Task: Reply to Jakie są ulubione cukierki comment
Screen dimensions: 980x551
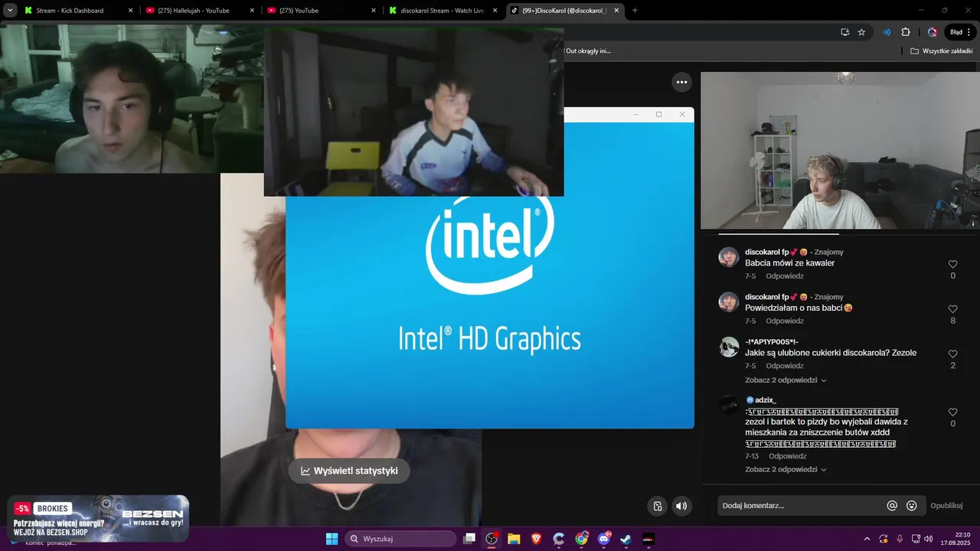Action: pyautogui.click(x=785, y=366)
